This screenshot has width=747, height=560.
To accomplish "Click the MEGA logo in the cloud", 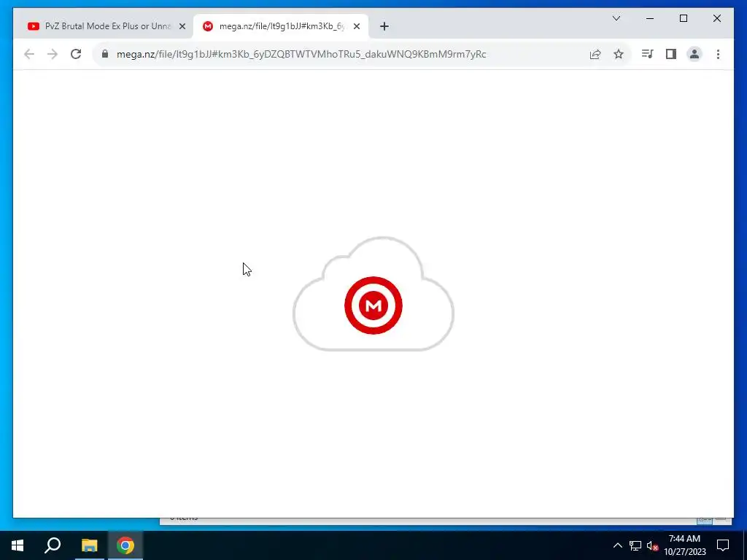I will 373,306.
